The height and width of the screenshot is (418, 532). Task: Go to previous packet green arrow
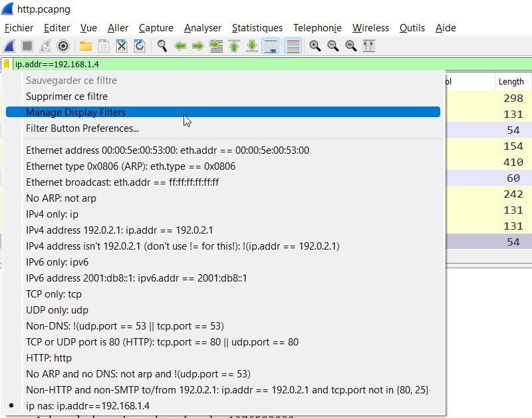click(x=180, y=46)
